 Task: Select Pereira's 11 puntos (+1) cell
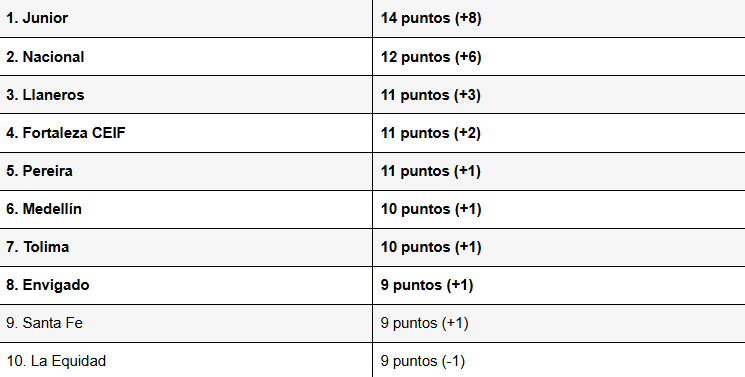click(559, 171)
